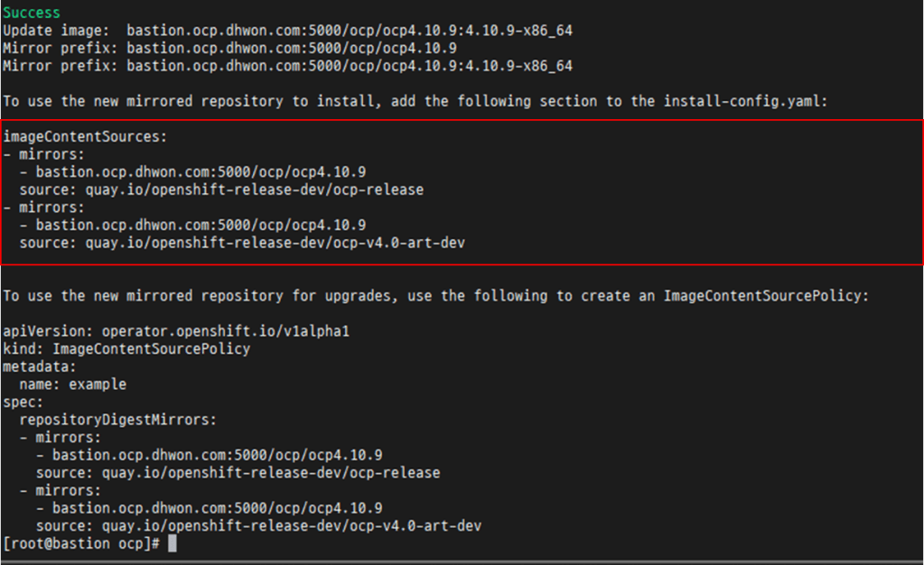Click the Update image line
The height and width of the screenshot is (565, 924).
287,31
